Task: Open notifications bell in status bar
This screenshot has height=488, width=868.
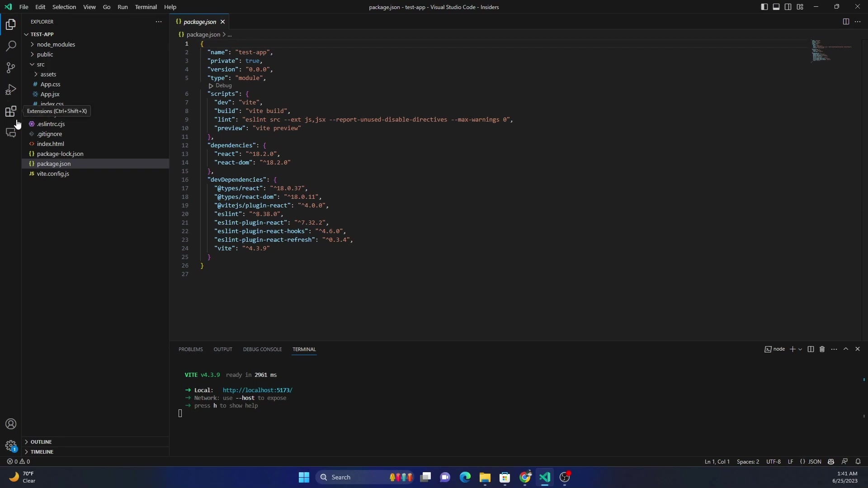Action: coord(858,461)
